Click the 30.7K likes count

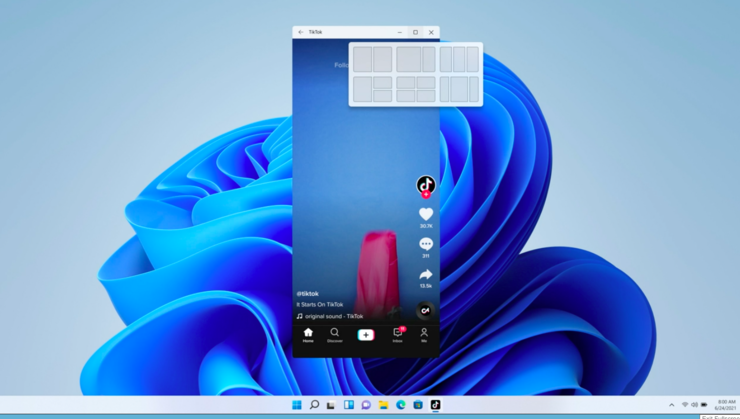[x=426, y=226]
